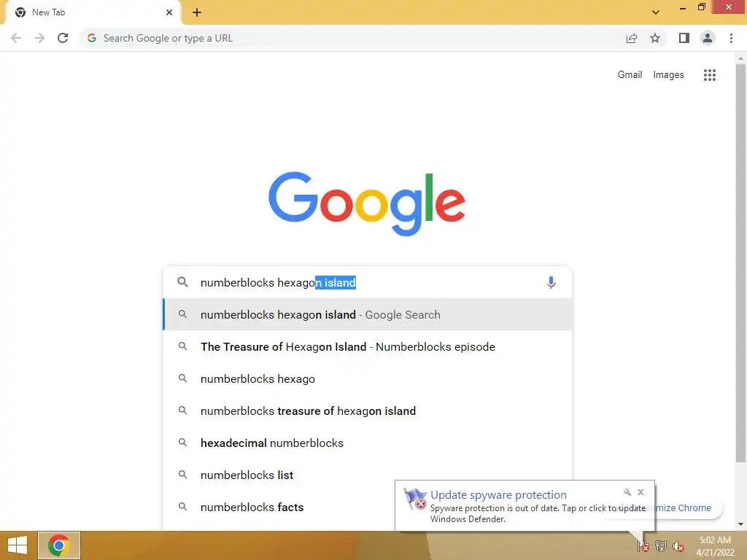747x560 pixels.
Task: Open the Google apps grid
Action: [x=709, y=75]
